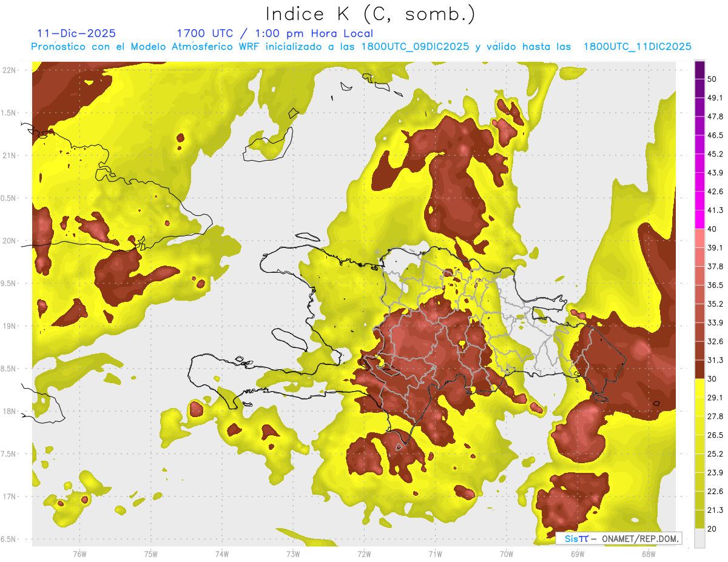Click the 'Modelo Atmosferico WRF' forecast description line
Viewport: 728px width, 562px height.
point(362,46)
